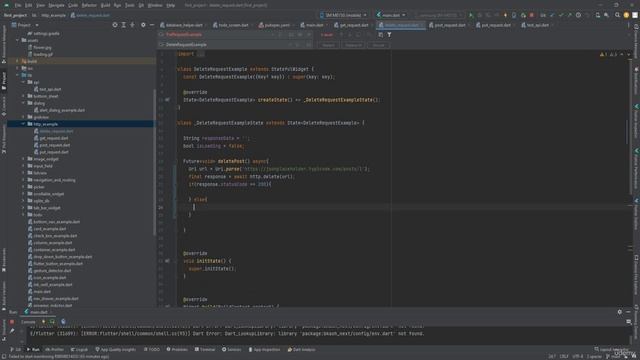Stop process via red button in Run panel
The width and height of the screenshot is (640, 360).
pos(12,322)
